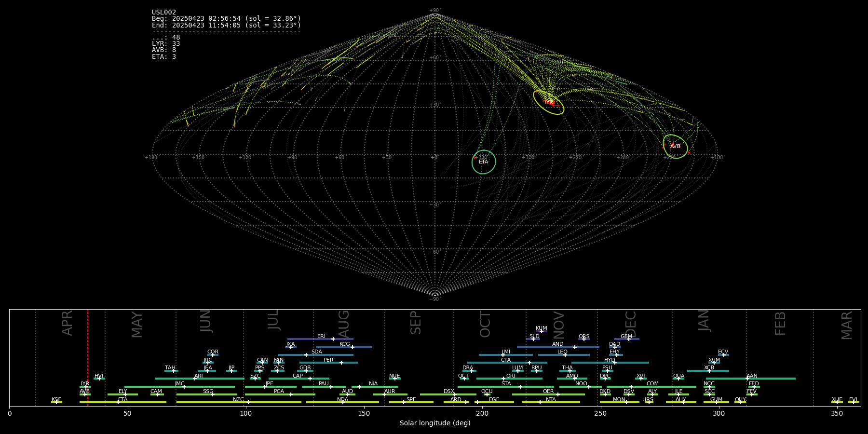The image size is (868, 434).
Task: Click the MON label in timeline
Action: pos(619,399)
